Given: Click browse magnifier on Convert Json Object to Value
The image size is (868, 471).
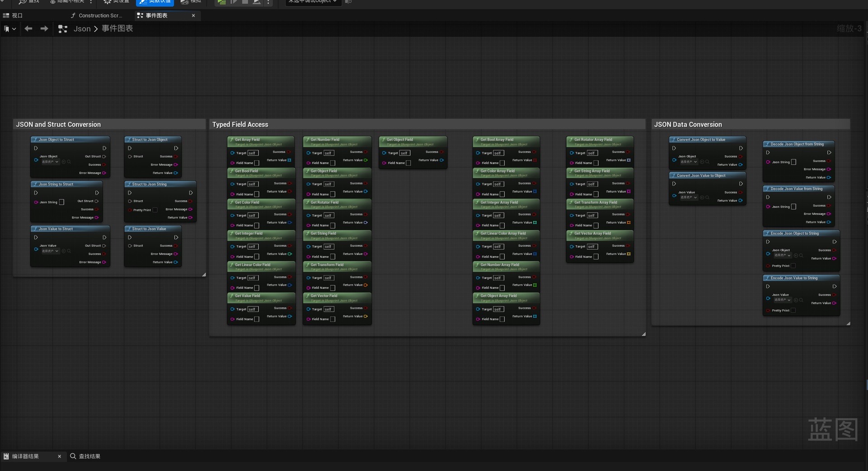Looking at the screenshot, I should click(707, 162).
